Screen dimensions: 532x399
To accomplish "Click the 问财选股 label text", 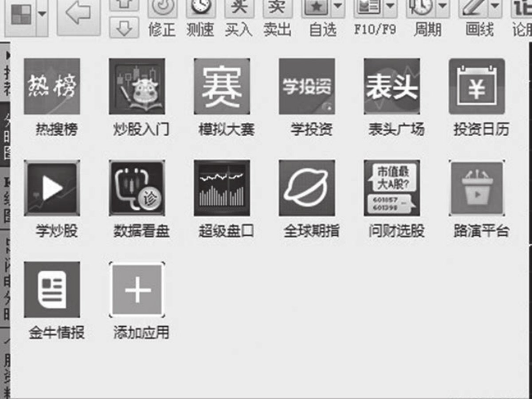I will [x=396, y=231].
